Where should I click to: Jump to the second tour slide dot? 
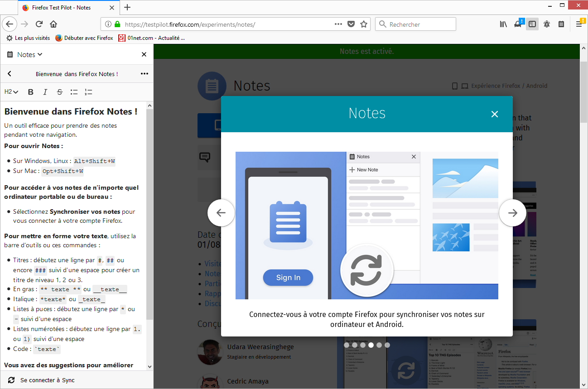click(355, 345)
